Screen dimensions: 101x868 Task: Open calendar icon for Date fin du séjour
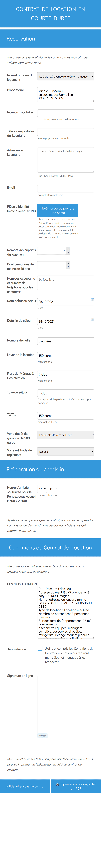[93, 319]
